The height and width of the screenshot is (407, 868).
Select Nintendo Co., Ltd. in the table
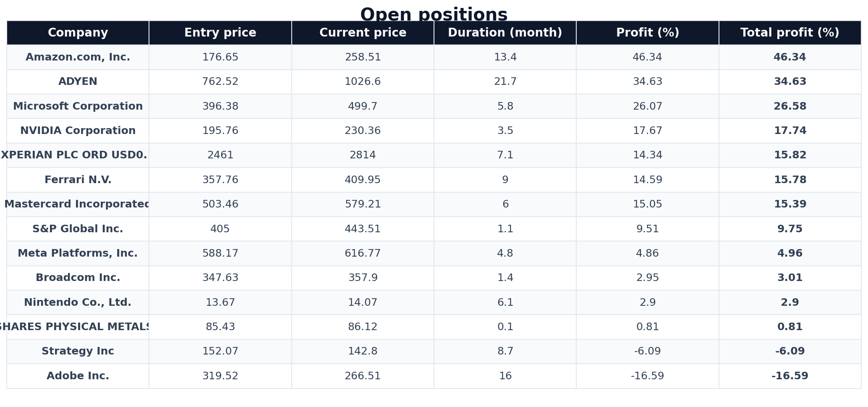point(78,302)
